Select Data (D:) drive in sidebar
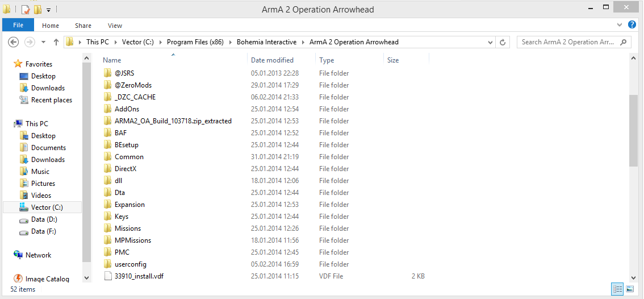 (x=44, y=219)
